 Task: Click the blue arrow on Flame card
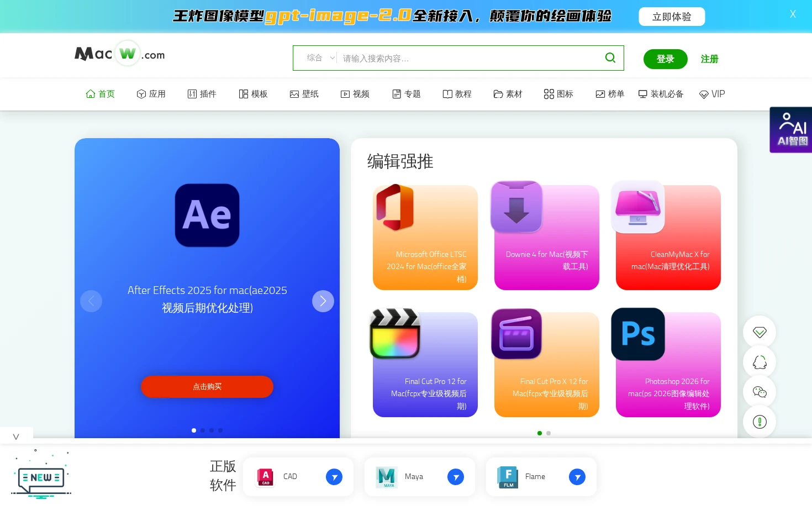(x=577, y=477)
